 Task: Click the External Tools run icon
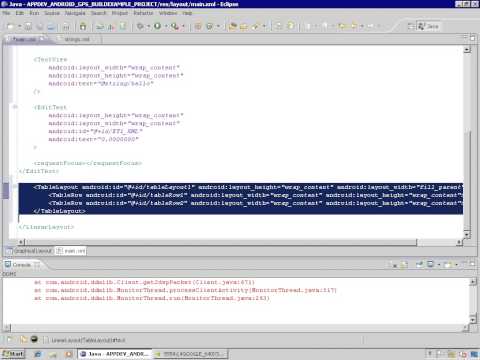coord(175,26)
